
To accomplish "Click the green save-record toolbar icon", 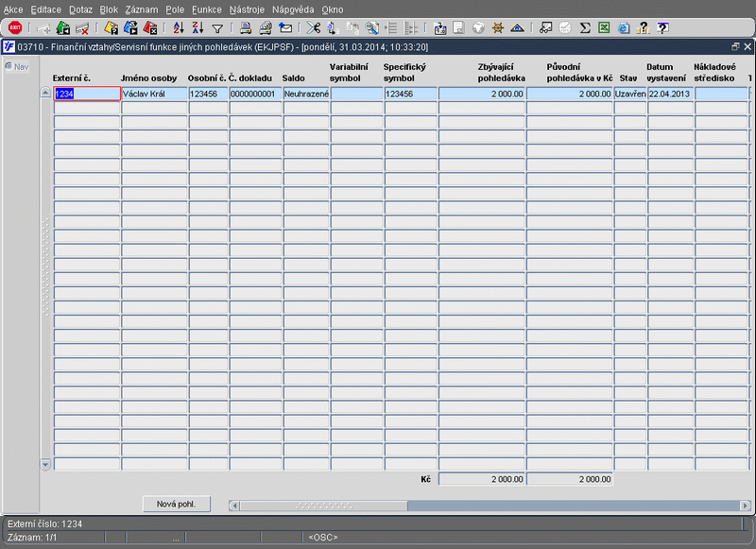I will [x=63, y=28].
